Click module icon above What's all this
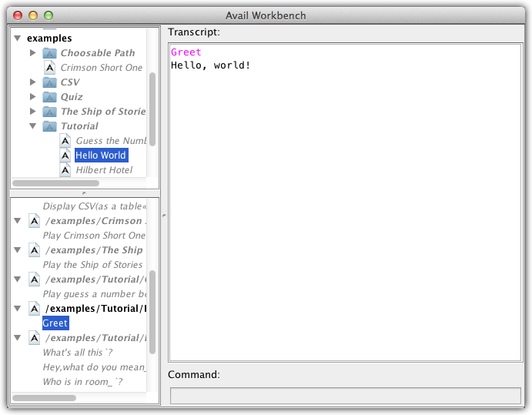 click(35, 338)
